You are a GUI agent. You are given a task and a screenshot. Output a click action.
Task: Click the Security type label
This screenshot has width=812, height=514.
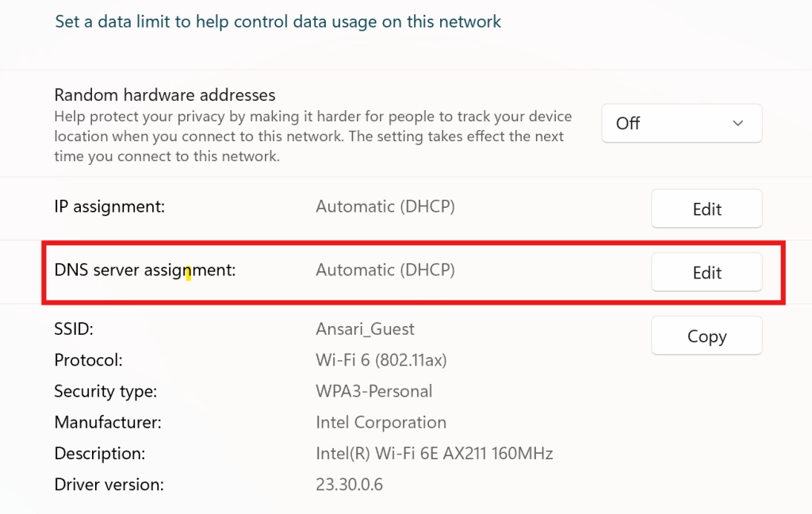click(105, 391)
